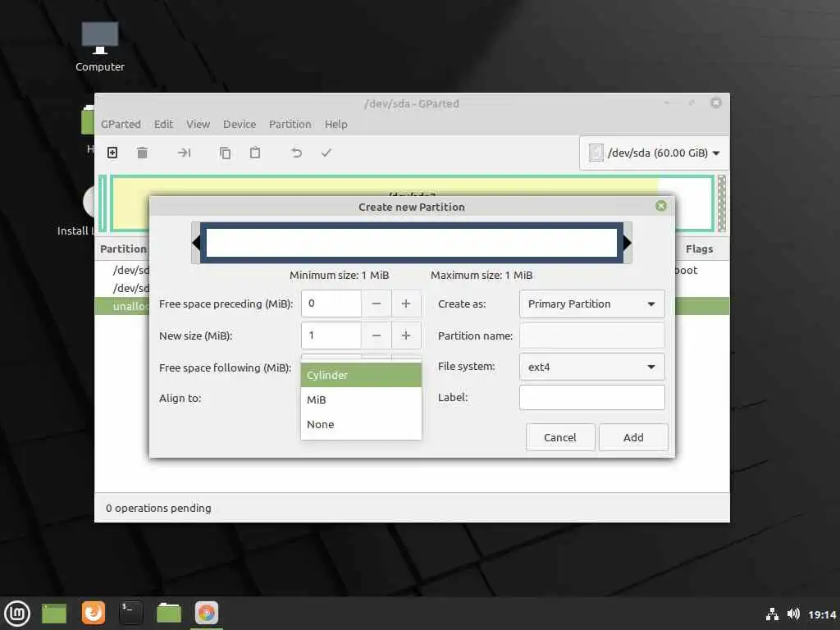Select the unallocated row in partition list
840x630 pixels.
[x=122, y=307]
